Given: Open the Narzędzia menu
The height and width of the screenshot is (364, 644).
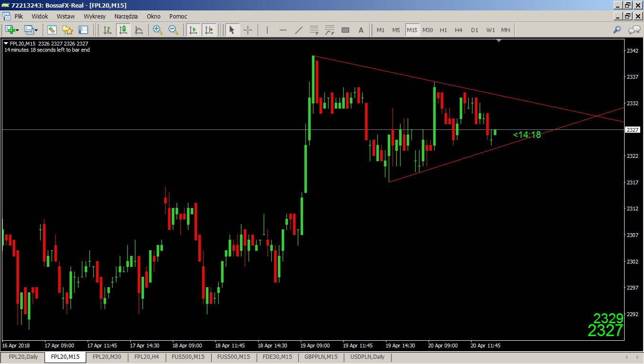Looking at the screenshot, I should point(126,16).
